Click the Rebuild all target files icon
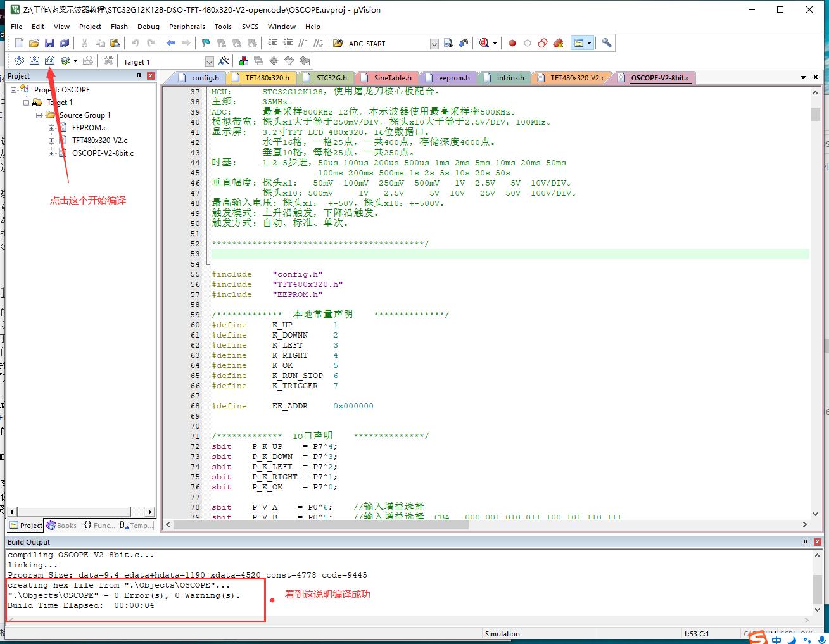The image size is (829, 644). coord(49,61)
